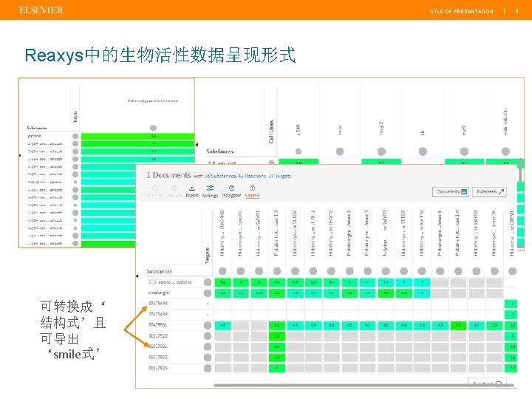This screenshot has width=532, height=399.
Task: Click grey circle under hela cell line
Action: pyautogui.click(x=340, y=151)
